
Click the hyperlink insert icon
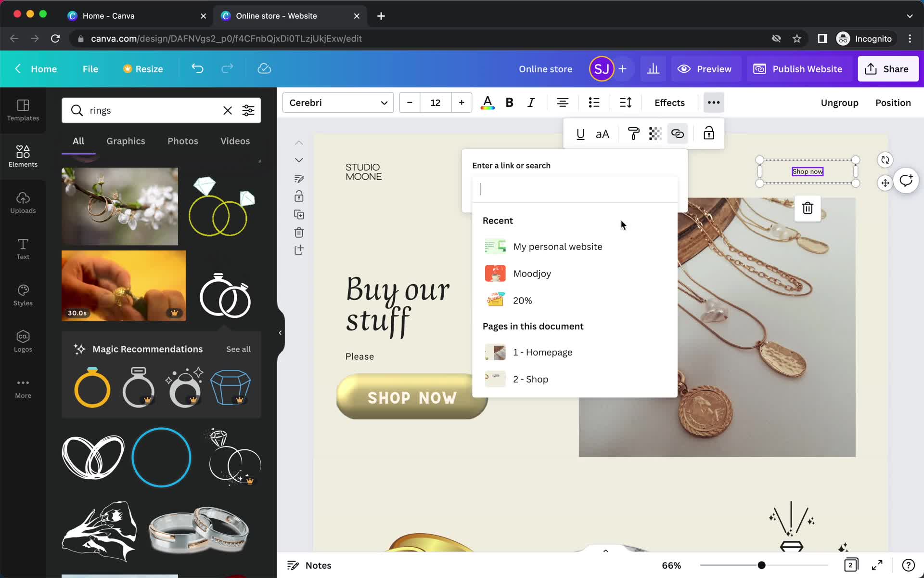677,134
